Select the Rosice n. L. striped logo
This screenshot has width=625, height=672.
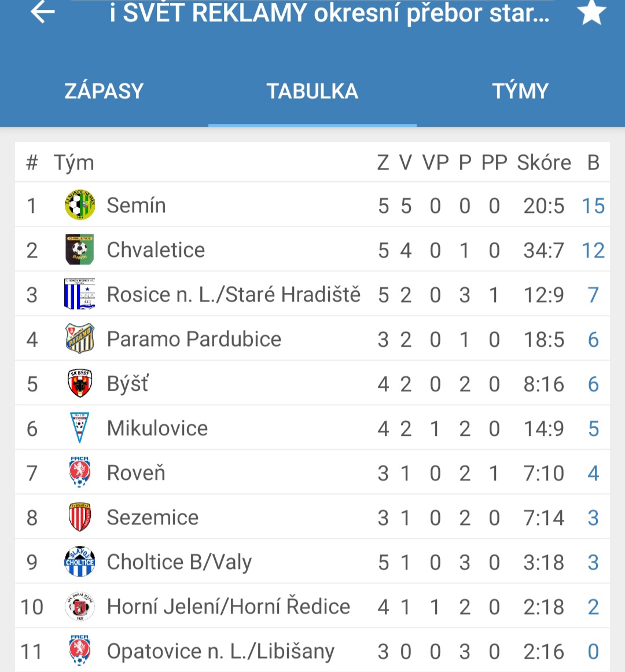80,294
